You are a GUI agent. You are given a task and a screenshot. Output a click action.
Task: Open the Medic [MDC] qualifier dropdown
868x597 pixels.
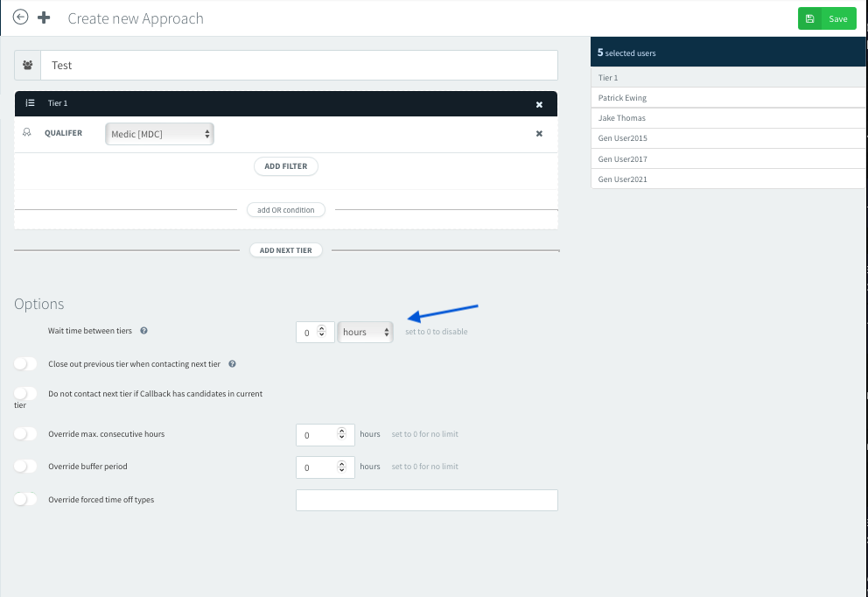coord(159,134)
